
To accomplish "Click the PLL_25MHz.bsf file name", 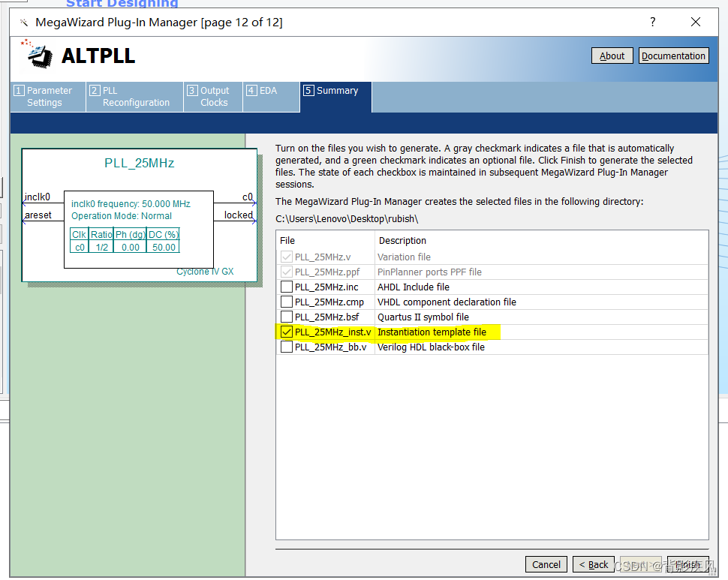I will [x=327, y=317].
